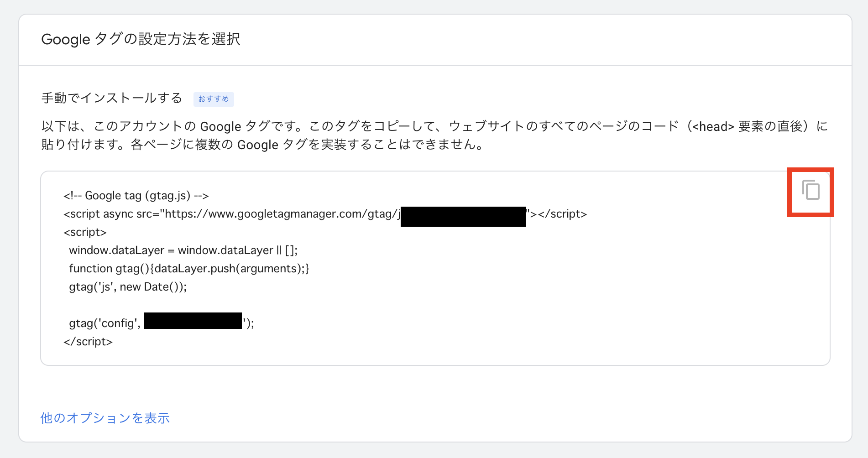Click the copy code icon
The height and width of the screenshot is (458, 868).
pyautogui.click(x=811, y=190)
